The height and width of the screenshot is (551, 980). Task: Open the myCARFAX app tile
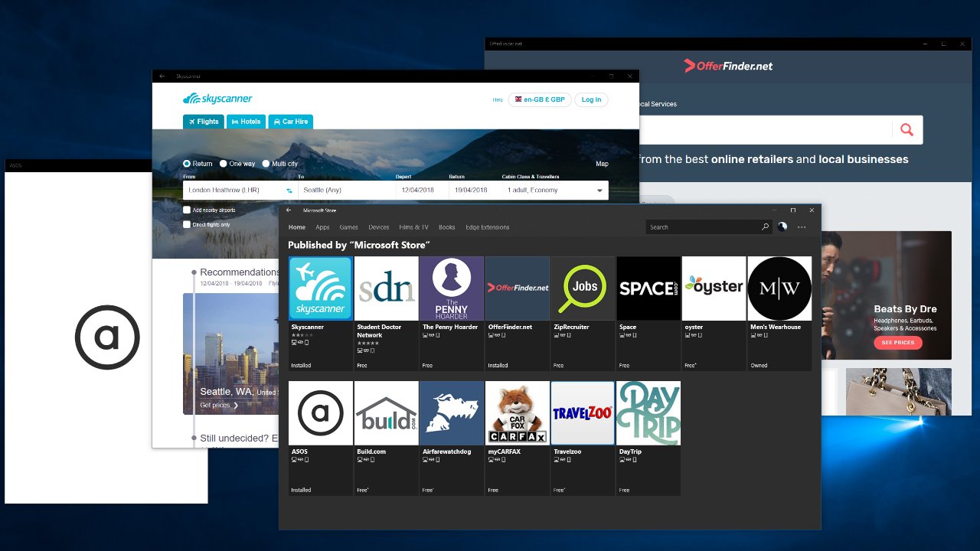coord(518,438)
